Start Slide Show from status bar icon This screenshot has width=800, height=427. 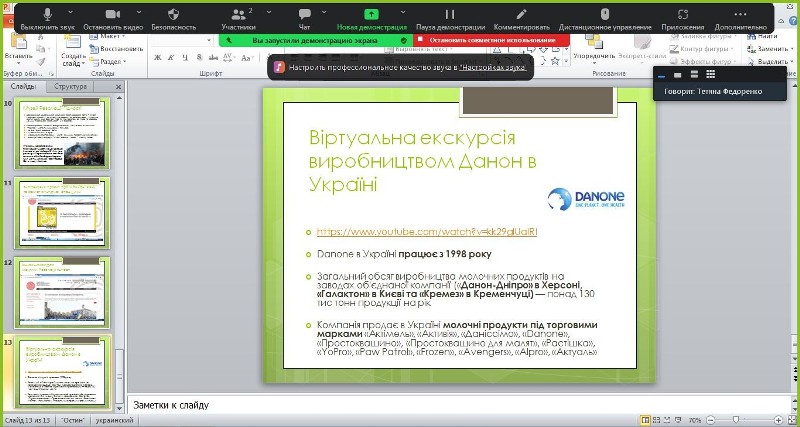click(x=677, y=420)
